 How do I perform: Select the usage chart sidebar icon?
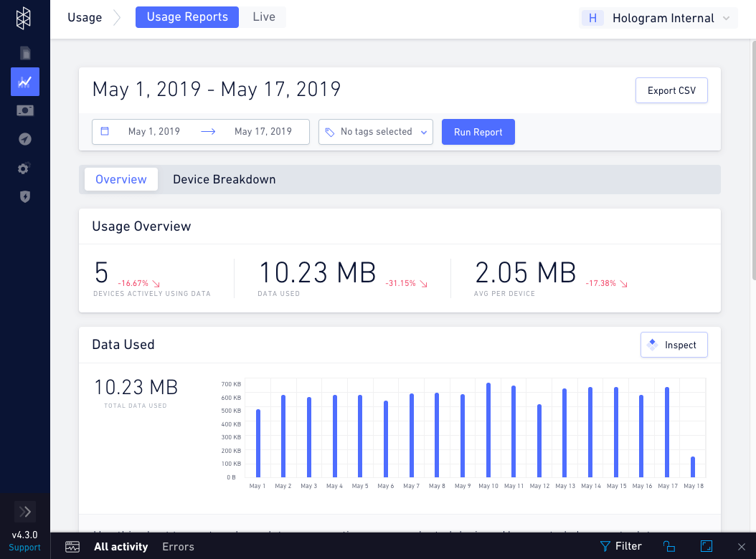point(25,82)
